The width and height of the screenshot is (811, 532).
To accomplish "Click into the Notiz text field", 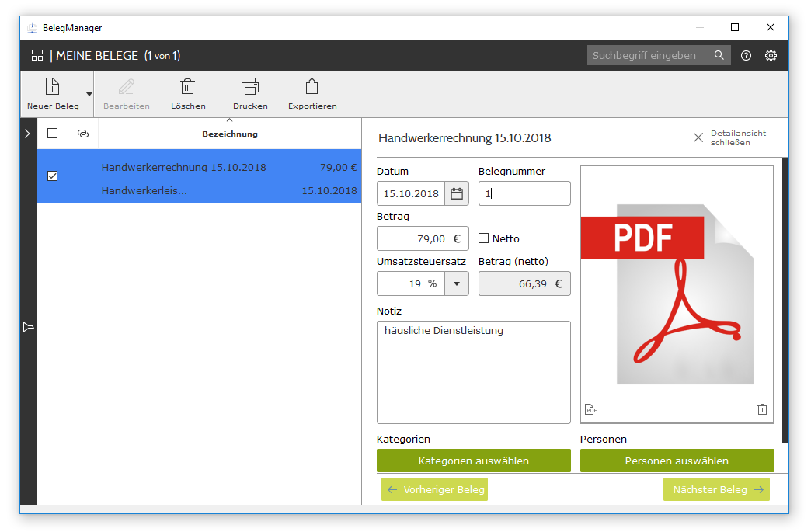I will [x=473, y=373].
